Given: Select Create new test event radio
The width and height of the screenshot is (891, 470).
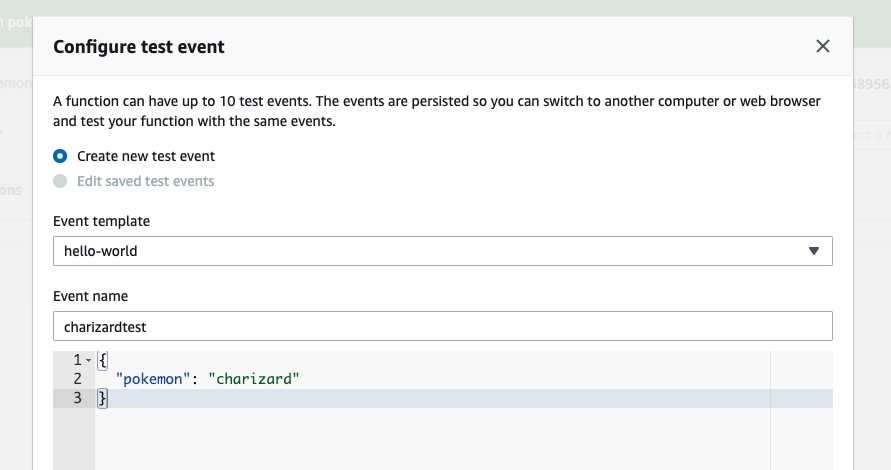Looking at the screenshot, I should (x=60, y=156).
